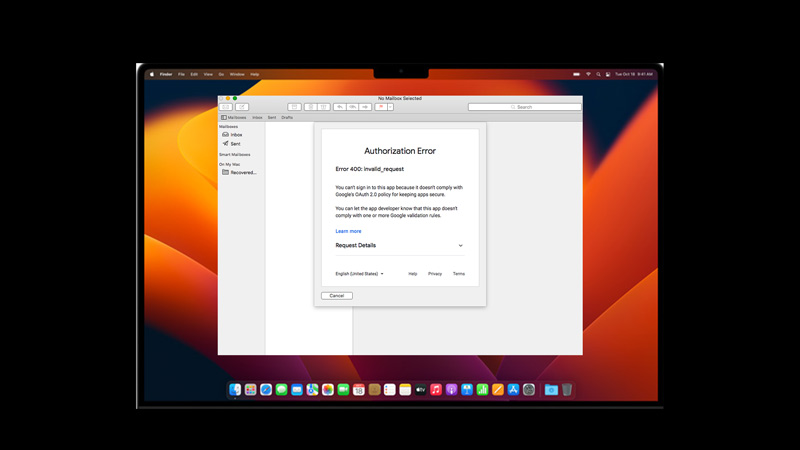Expand the Request Details section

pos(399,245)
